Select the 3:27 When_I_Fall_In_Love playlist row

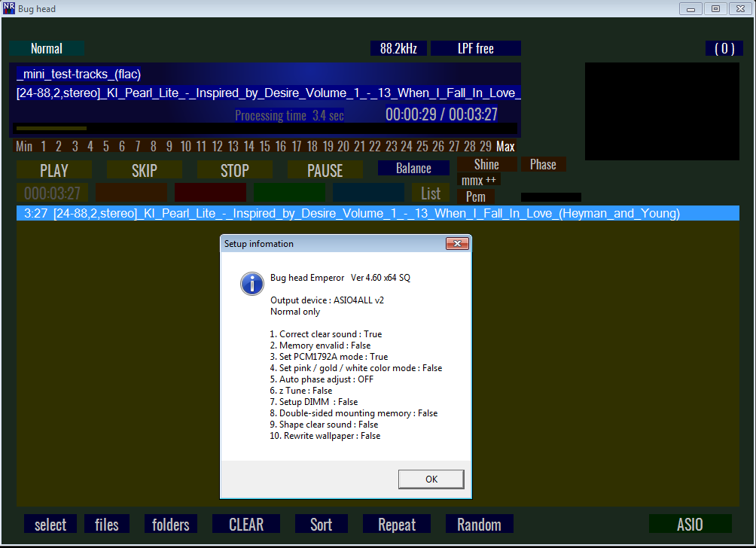click(378, 213)
